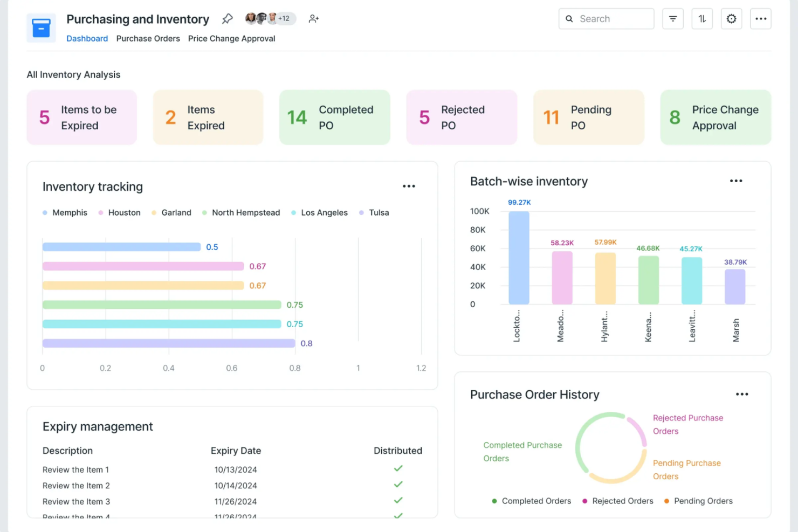Toggle Pending Orders legend entry

pos(698,501)
